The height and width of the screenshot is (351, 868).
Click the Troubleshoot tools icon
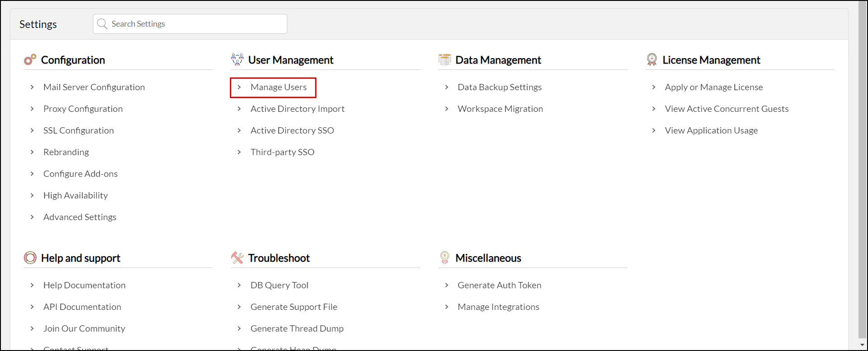(x=237, y=258)
